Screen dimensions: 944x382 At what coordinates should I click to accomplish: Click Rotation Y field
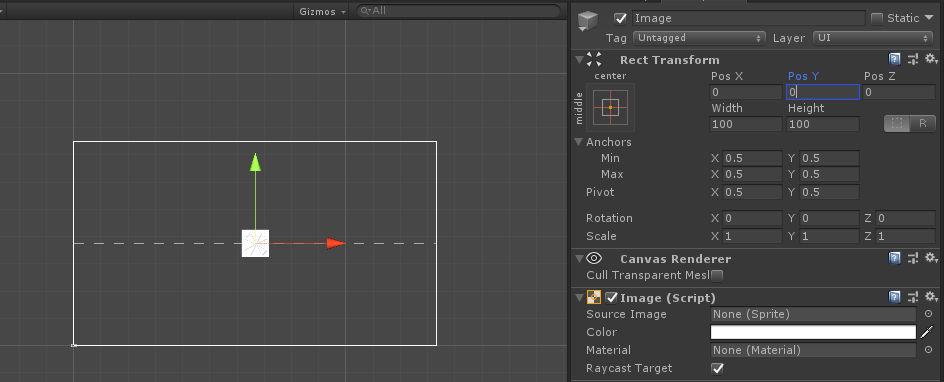829,218
